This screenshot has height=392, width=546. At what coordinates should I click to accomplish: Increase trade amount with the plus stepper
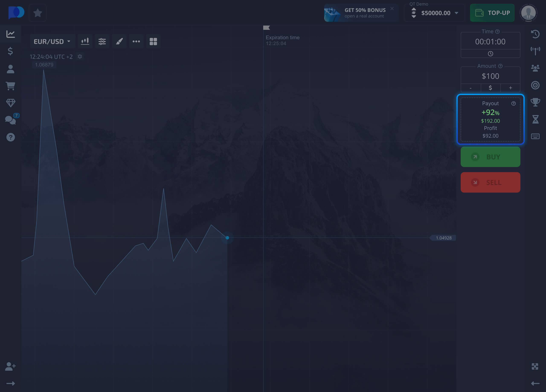tap(510, 88)
